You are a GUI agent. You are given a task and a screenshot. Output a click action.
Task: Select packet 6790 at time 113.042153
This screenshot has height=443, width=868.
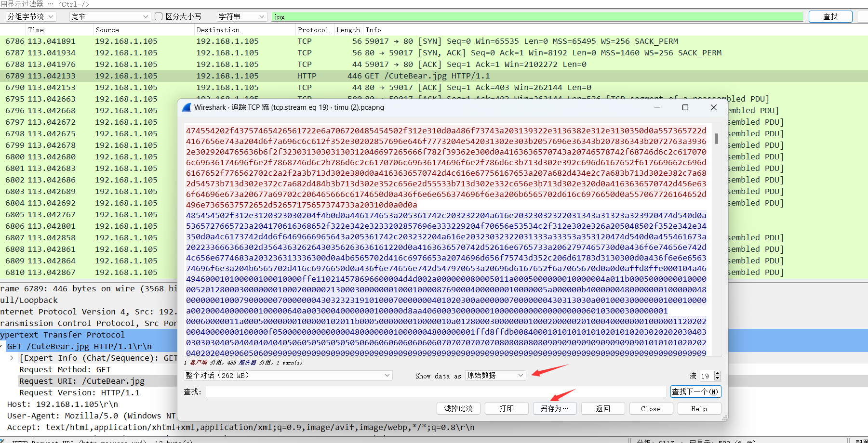[x=434, y=88]
